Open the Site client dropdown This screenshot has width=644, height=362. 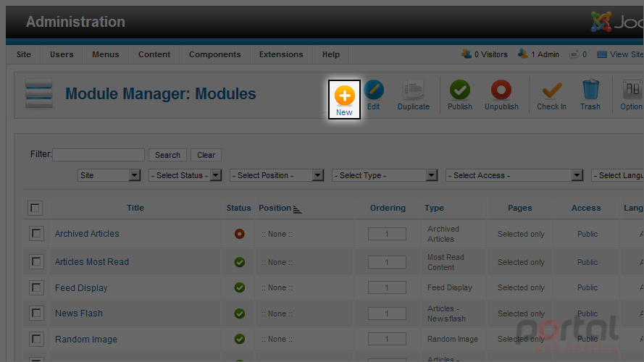(109, 175)
